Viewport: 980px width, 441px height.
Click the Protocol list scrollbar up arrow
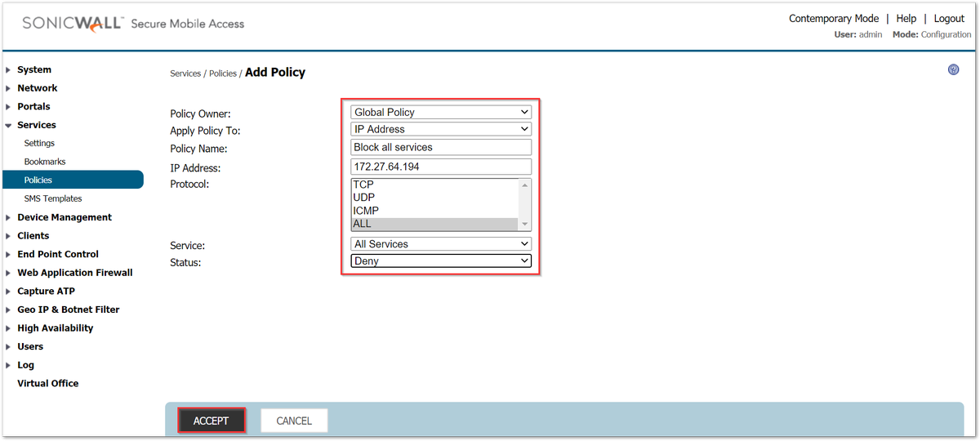click(x=525, y=185)
